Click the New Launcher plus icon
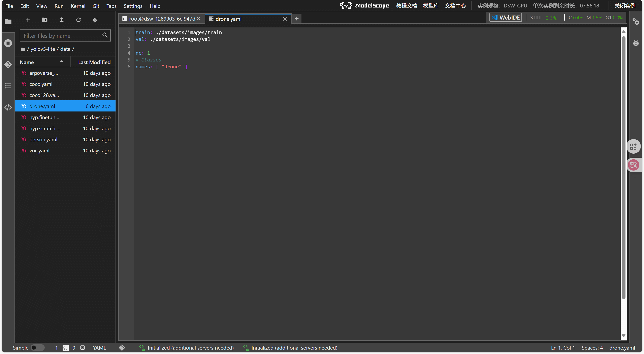644x354 pixels. [x=28, y=20]
